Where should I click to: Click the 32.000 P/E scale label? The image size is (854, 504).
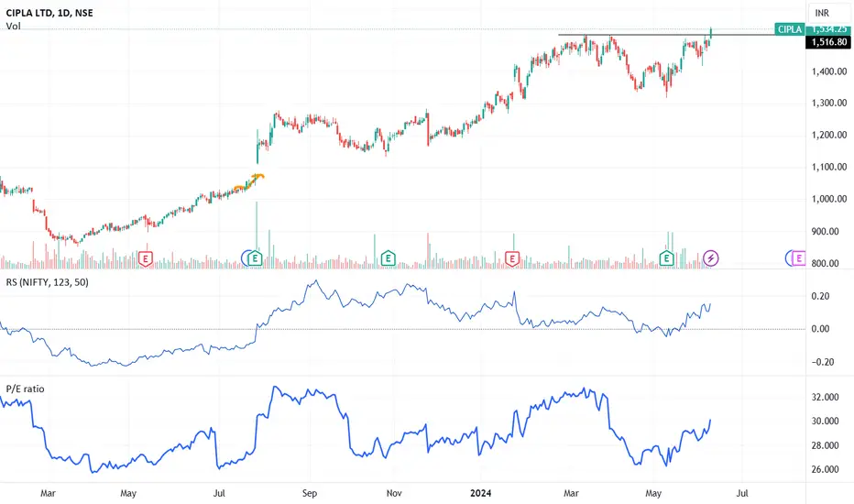pyautogui.click(x=826, y=397)
